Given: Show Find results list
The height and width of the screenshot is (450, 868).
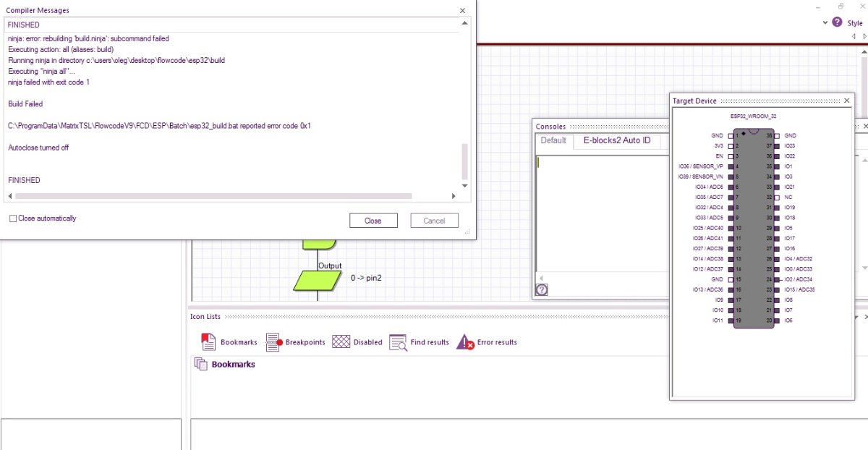Looking at the screenshot, I should [x=419, y=342].
